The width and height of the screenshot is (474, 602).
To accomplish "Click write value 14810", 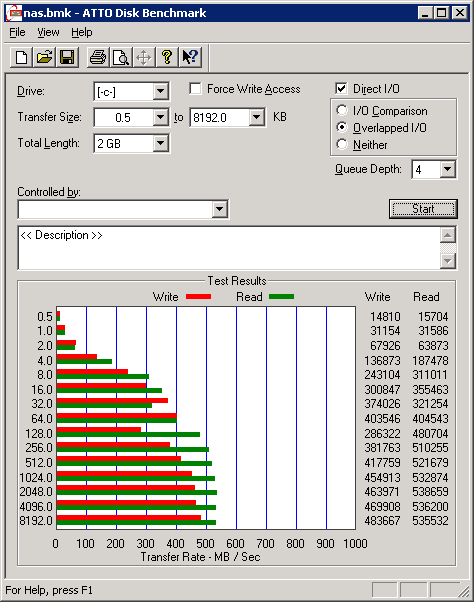I will coord(385,316).
